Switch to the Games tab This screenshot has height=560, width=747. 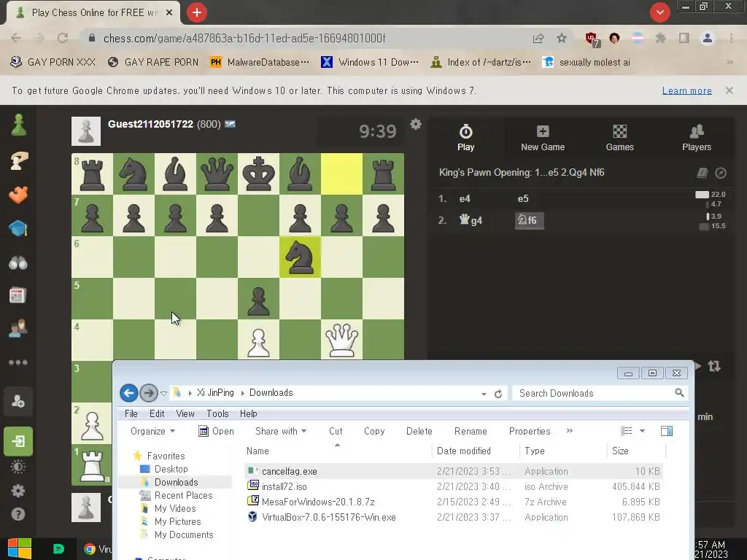(620, 138)
